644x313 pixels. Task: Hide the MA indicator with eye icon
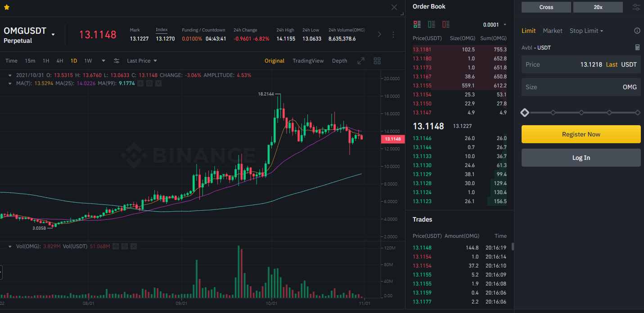(x=140, y=83)
